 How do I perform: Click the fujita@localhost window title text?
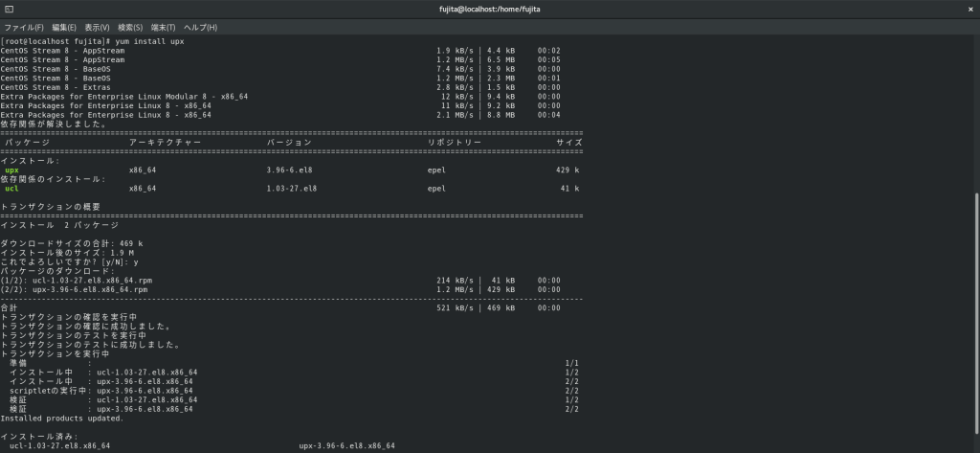pos(489,9)
